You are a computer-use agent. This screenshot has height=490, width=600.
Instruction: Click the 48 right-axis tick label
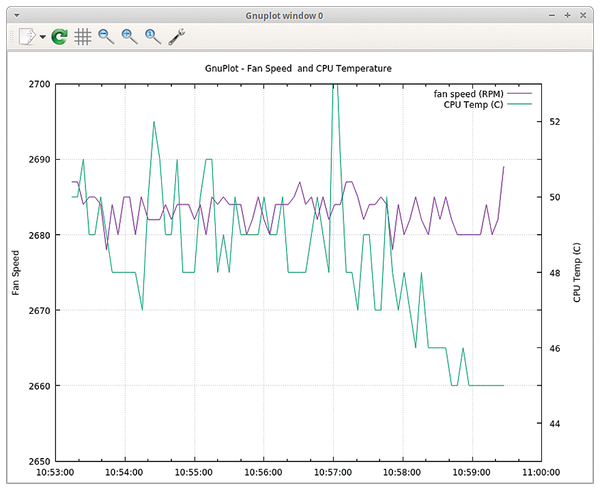(x=554, y=273)
